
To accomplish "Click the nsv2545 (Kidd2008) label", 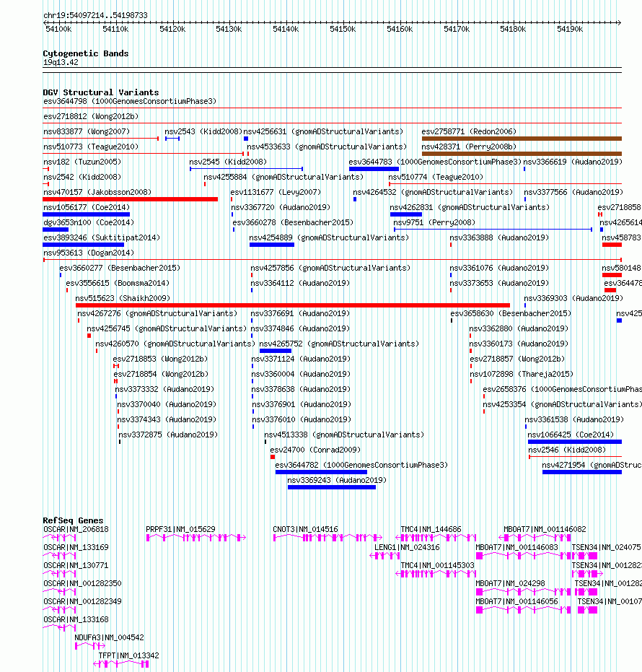I will pos(228,162).
